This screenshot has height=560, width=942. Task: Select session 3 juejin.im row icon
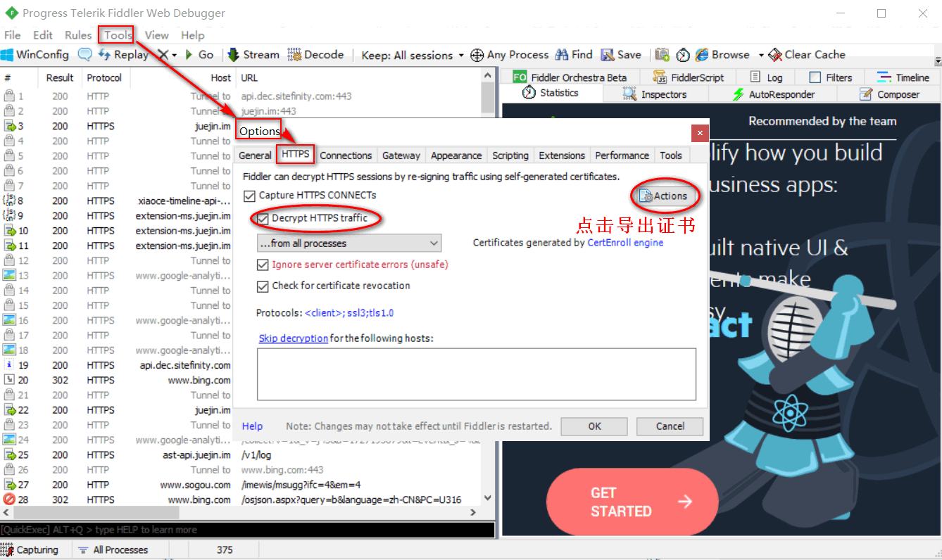pyautogui.click(x=10, y=126)
